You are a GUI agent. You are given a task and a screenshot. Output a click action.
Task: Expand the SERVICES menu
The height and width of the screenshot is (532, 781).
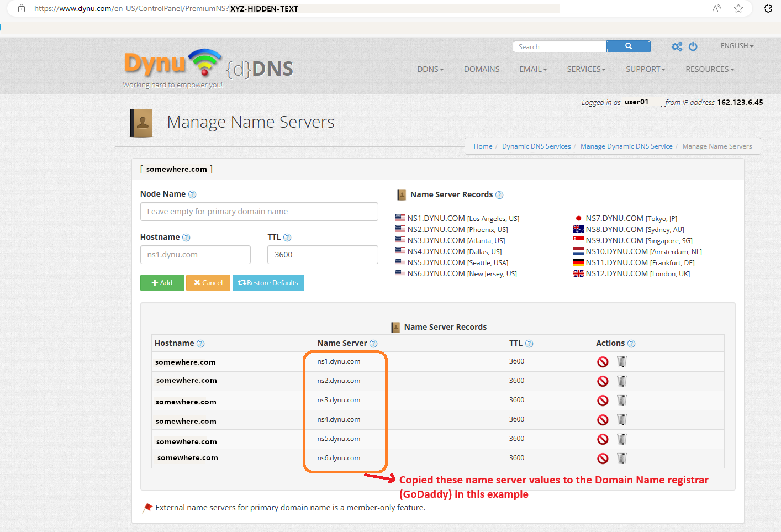click(x=586, y=69)
